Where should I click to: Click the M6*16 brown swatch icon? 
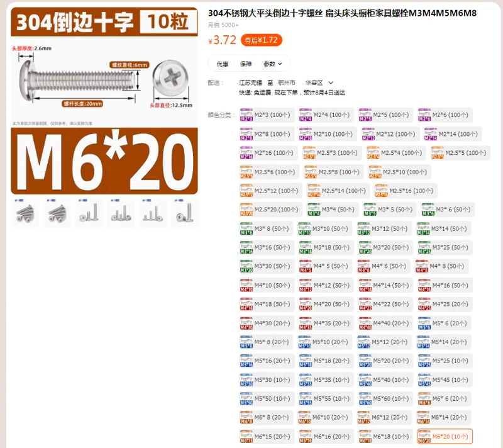point(306,437)
